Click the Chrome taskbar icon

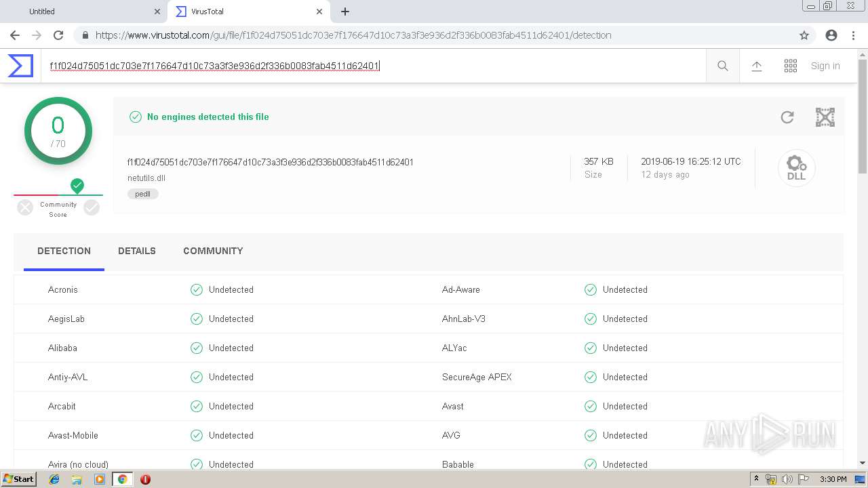(122, 479)
